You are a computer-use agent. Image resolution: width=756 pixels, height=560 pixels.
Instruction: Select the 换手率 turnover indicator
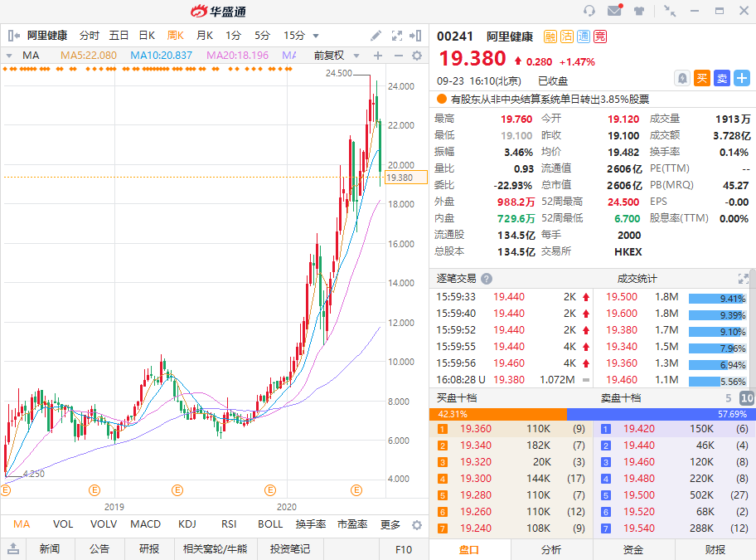(x=311, y=524)
